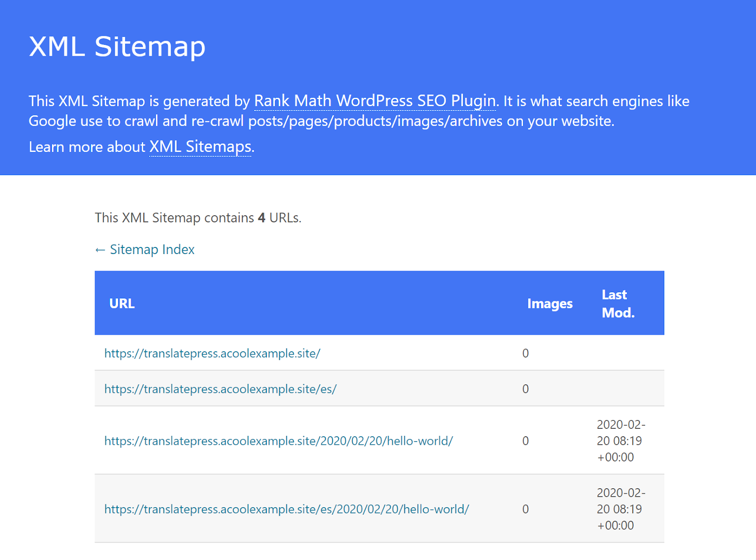Click the images count in the homepage row
The height and width of the screenshot is (560, 756).
525,353
